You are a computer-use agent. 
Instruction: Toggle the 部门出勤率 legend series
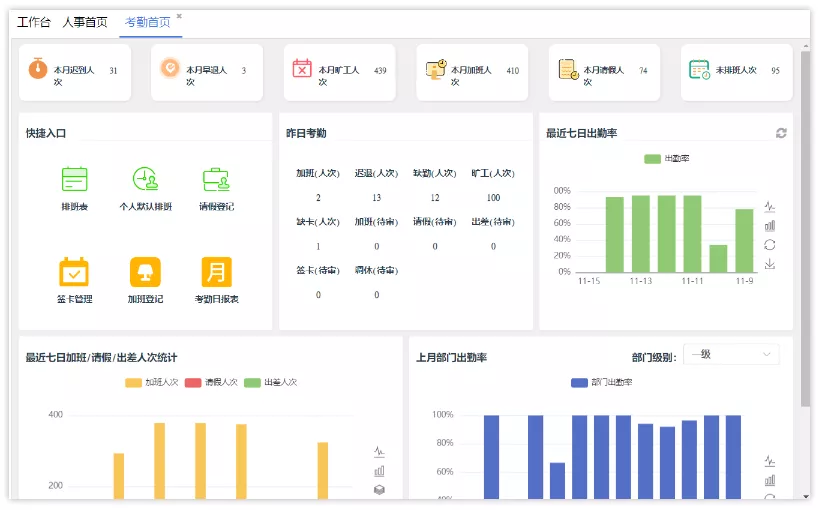click(601, 382)
